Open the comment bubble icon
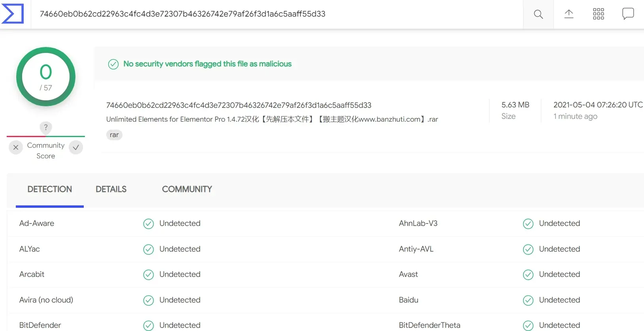The width and height of the screenshot is (644, 331). [628, 14]
